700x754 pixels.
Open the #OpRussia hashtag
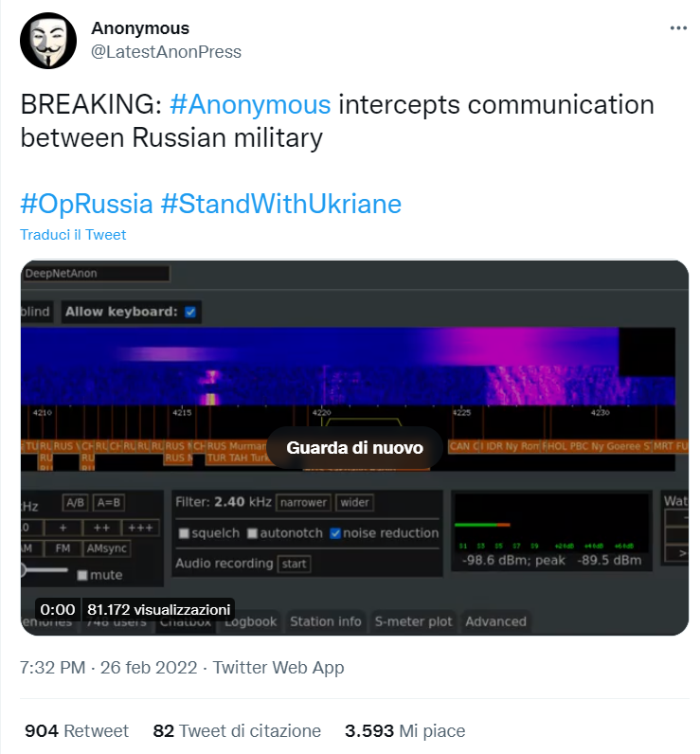tap(86, 203)
